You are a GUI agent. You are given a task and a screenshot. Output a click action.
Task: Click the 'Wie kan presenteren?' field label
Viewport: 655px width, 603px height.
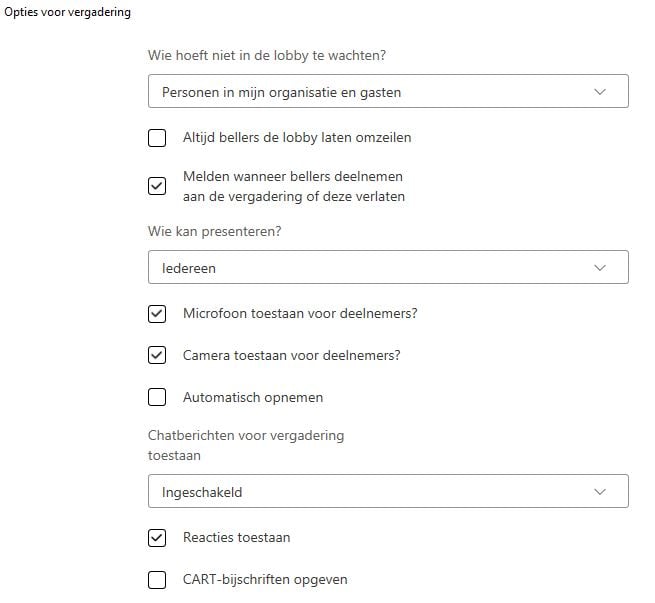click(215, 232)
